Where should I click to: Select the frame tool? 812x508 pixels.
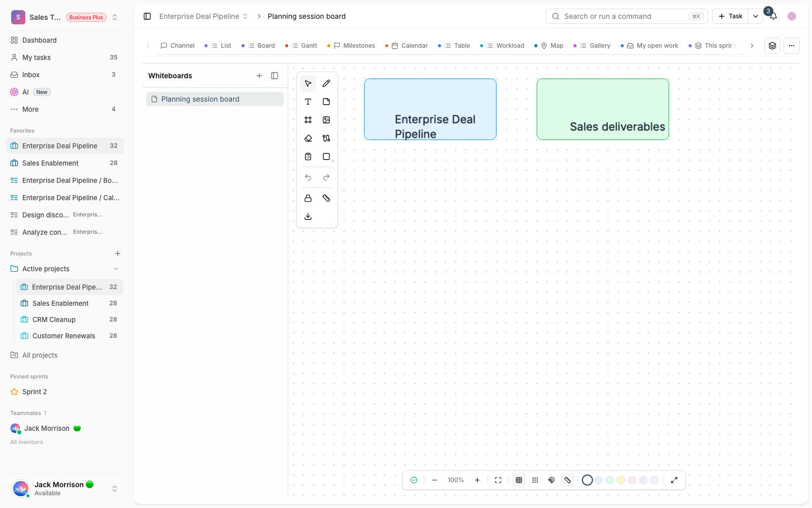308,120
